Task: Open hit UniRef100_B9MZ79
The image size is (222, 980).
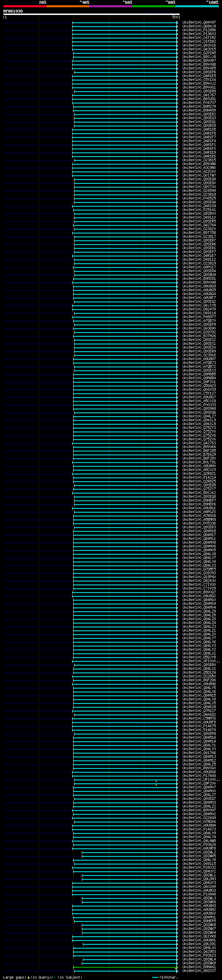Action: (199, 106)
